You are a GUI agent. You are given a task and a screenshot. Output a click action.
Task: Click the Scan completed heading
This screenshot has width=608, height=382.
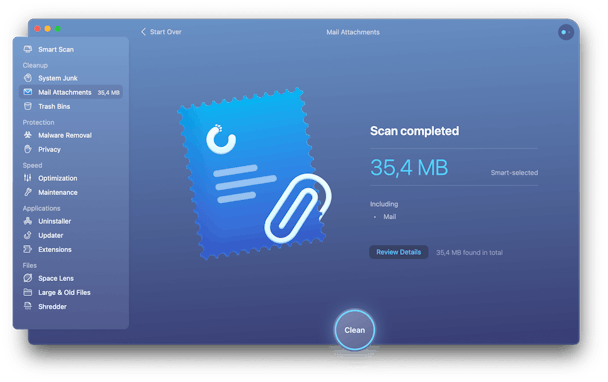tap(415, 131)
